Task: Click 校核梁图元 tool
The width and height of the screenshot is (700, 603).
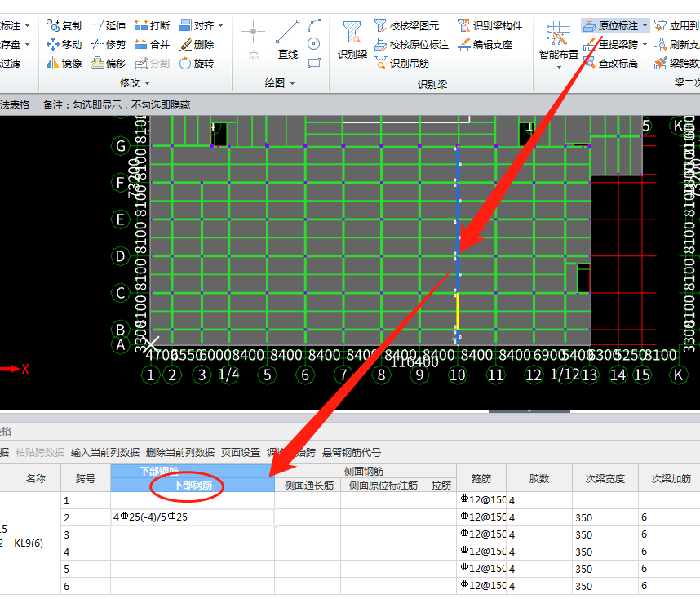Action: click(x=406, y=25)
